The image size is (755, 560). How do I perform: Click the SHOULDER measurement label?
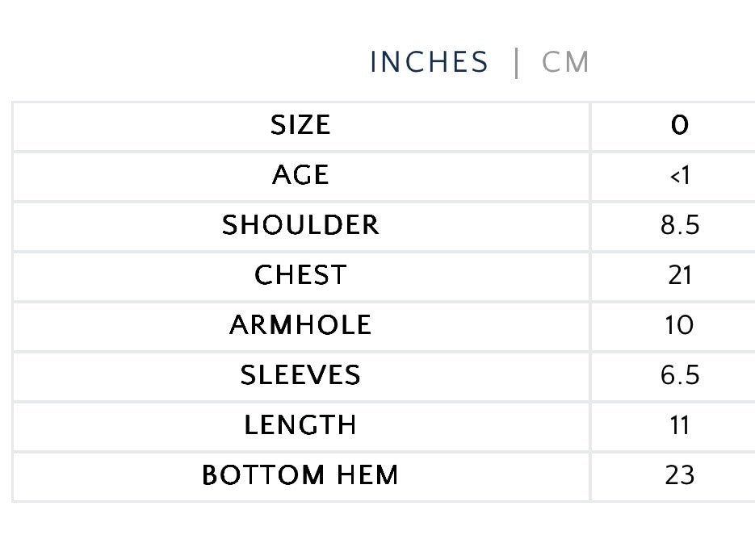(300, 225)
